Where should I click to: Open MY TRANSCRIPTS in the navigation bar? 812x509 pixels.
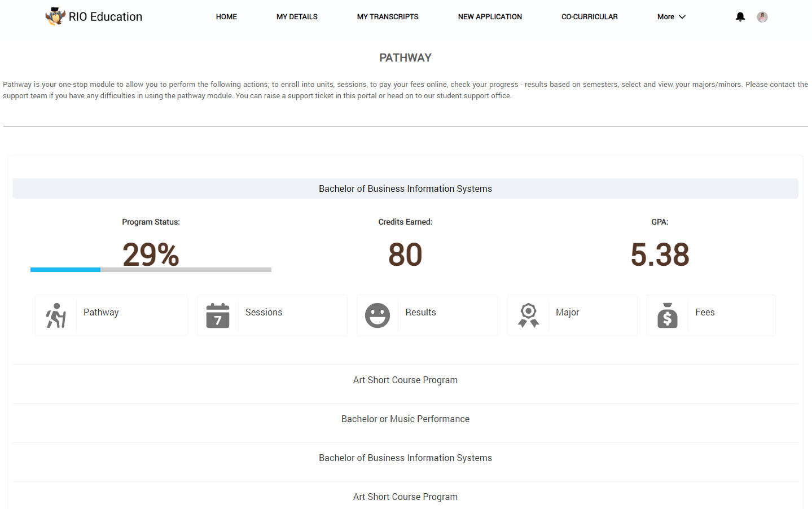coord(388,17)
